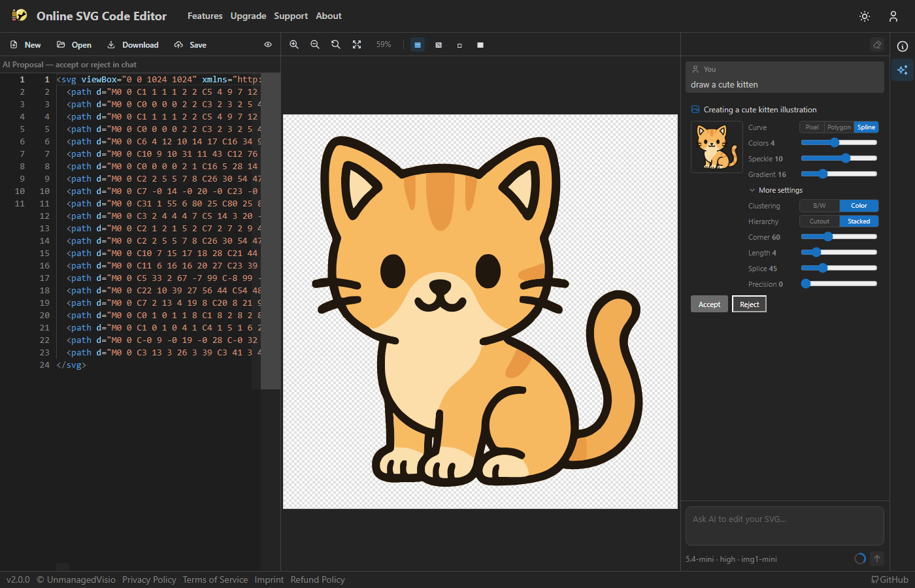This screenshot has width=915, height=588.
Task: Open the Upgrade menu item
Action: (248, 16)
